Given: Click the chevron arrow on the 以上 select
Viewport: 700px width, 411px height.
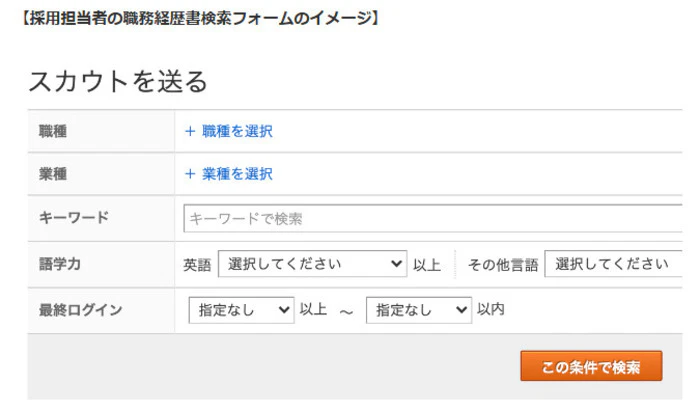Looking at the screenshot, I should [285, 310].
